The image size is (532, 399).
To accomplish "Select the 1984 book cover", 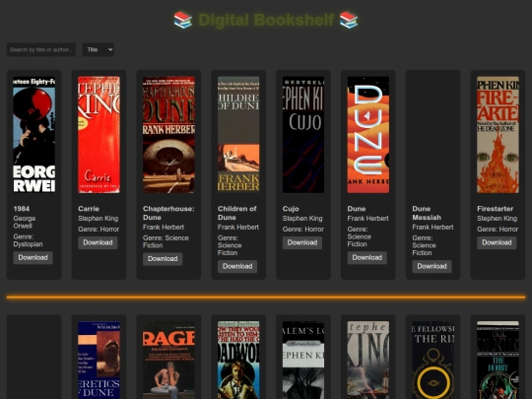I will (34, 135).
